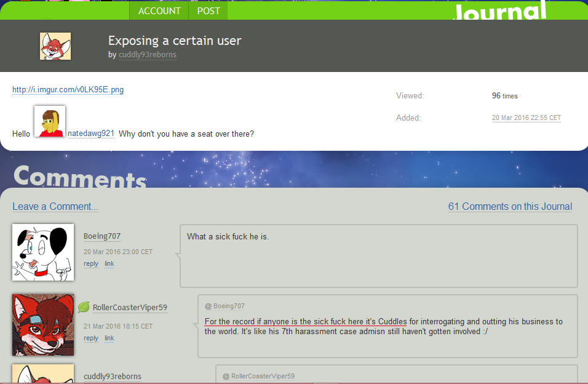The image size is (588, 384).
Task: Click the 96 times view count
Action: [x=505, y=96]
